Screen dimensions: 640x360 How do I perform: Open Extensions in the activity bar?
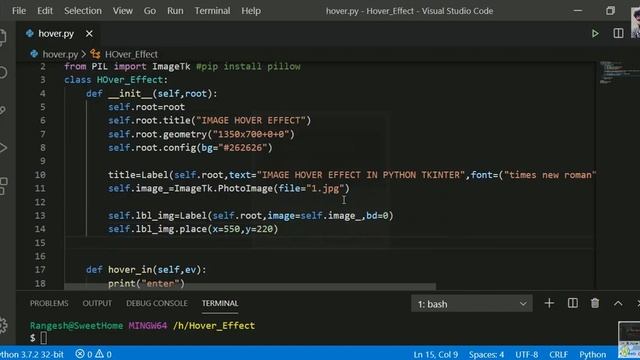click(x=3, y=186)
